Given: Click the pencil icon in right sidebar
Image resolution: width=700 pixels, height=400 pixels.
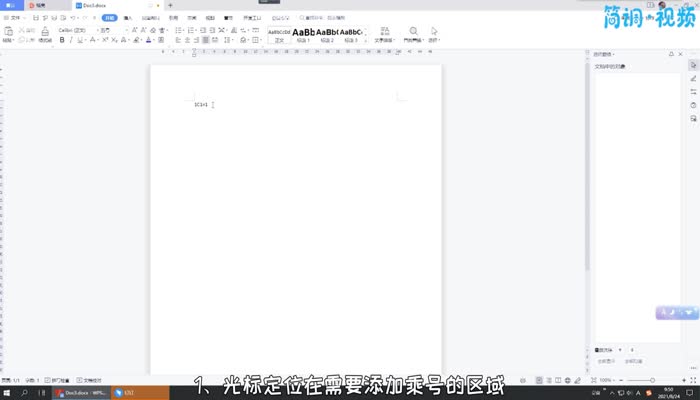Looking at the screenshot, I should click(x=693, y=78).
